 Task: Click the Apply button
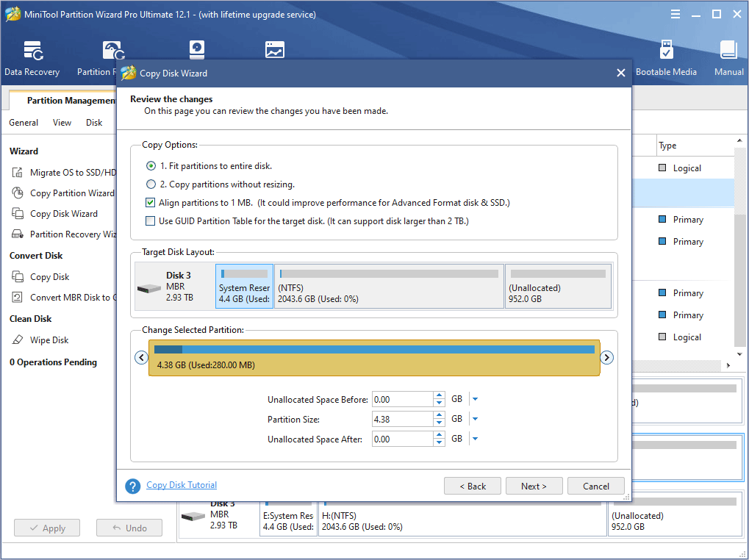coord(47,528)
